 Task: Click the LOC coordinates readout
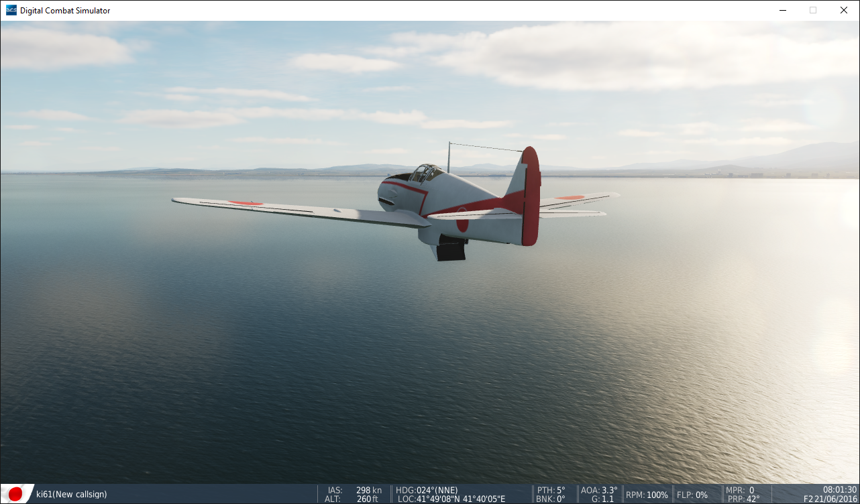(x=451, y=499)
